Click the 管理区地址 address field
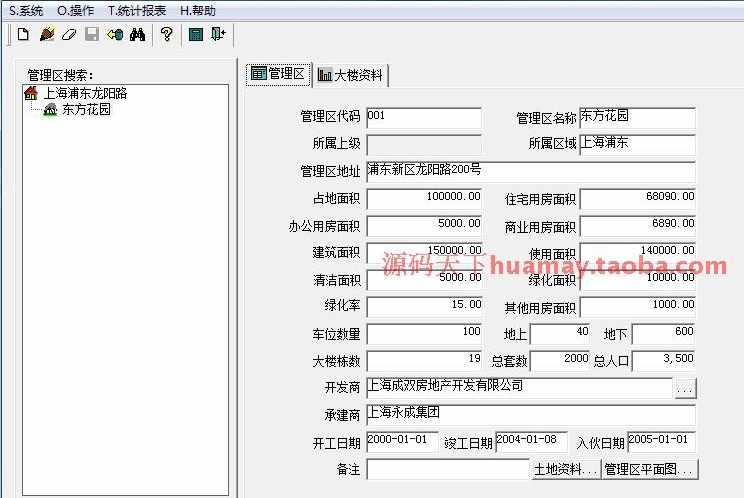Viewport: 744px width, 498px height. coord(531,172)
